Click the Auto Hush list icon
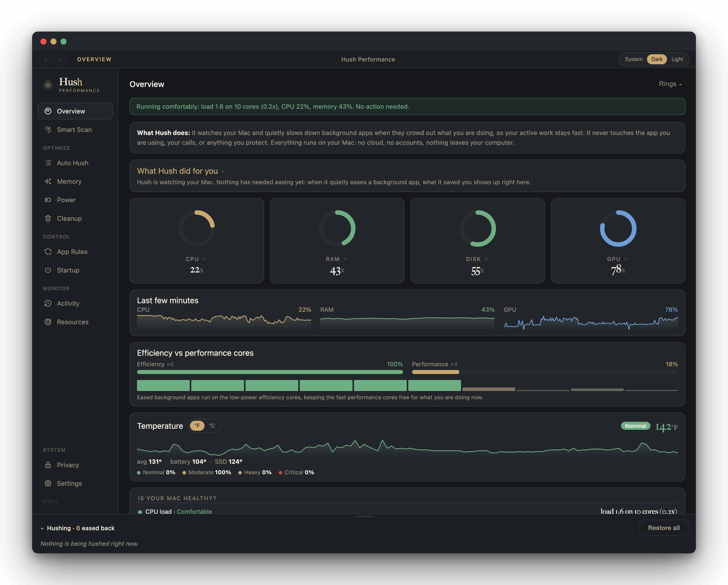This screenshot has height=585, width=728. [x=48, y=163]
